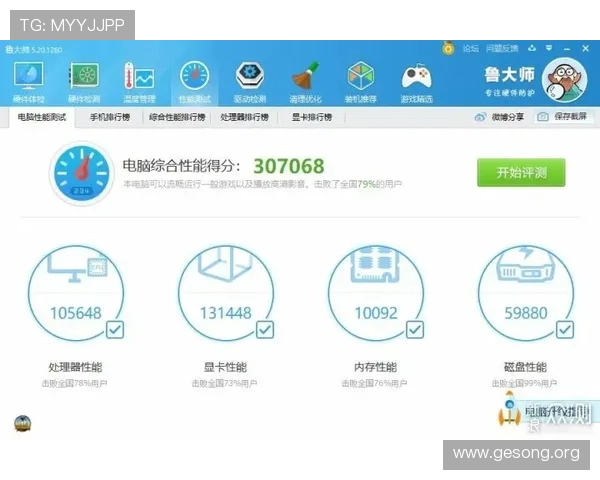Click the processor monitor icon in circle

coord(77,266)
